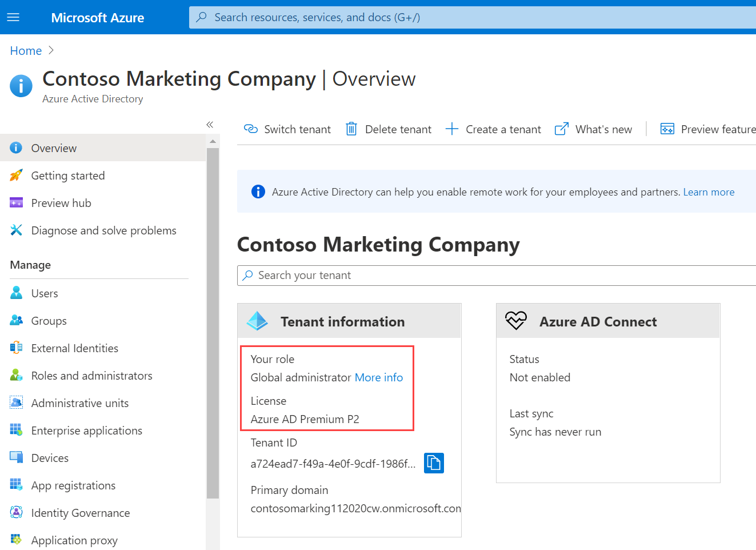Open App registrations
This screenshot has height=550, width=756.
tap(103, 485)
